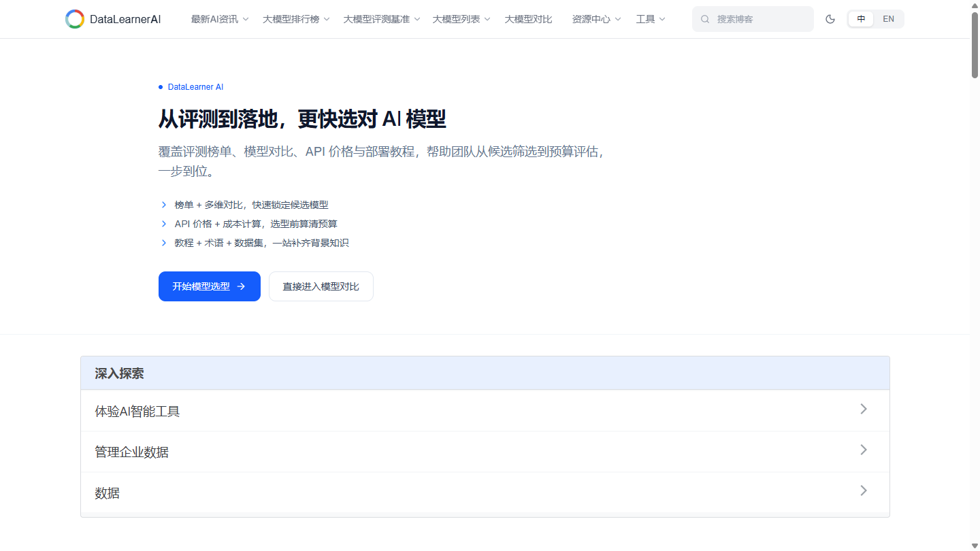Click the DataLearnerAI brand name
Image resolution: width=980 pixels, height=551 pixels.
click(125, 19)
